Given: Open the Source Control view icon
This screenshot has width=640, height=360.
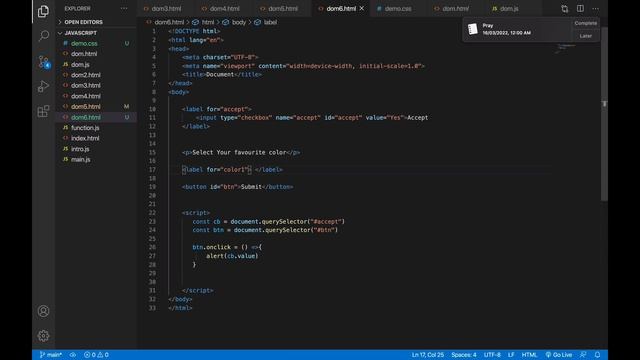Looking at the screenshot, I should point(43,62).
